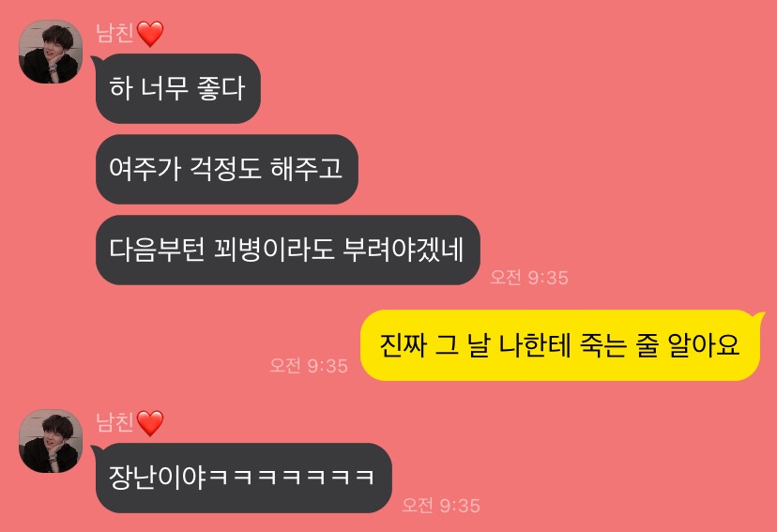
Task: Open the bottom 남친 profile picture
Action: 51,441
